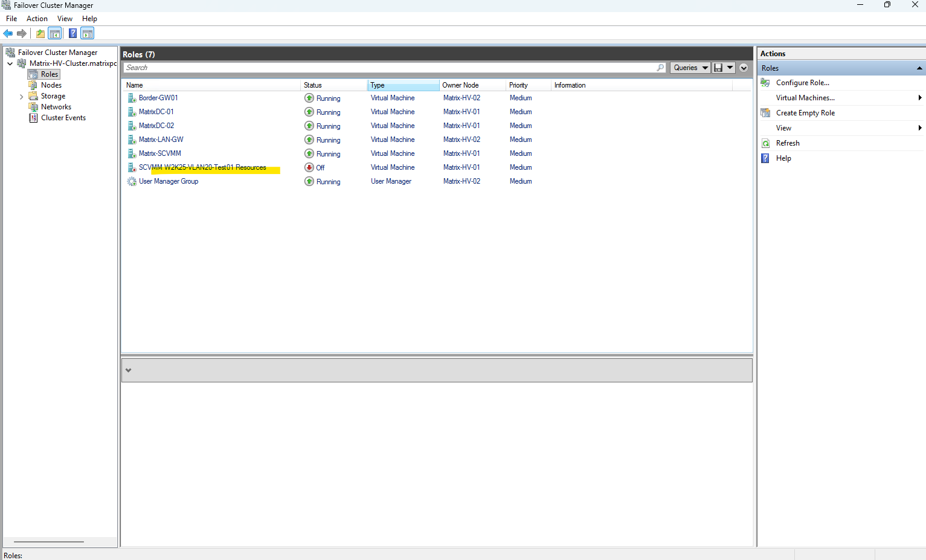Select the Failover Cluster Manager root node

(57, 53)
